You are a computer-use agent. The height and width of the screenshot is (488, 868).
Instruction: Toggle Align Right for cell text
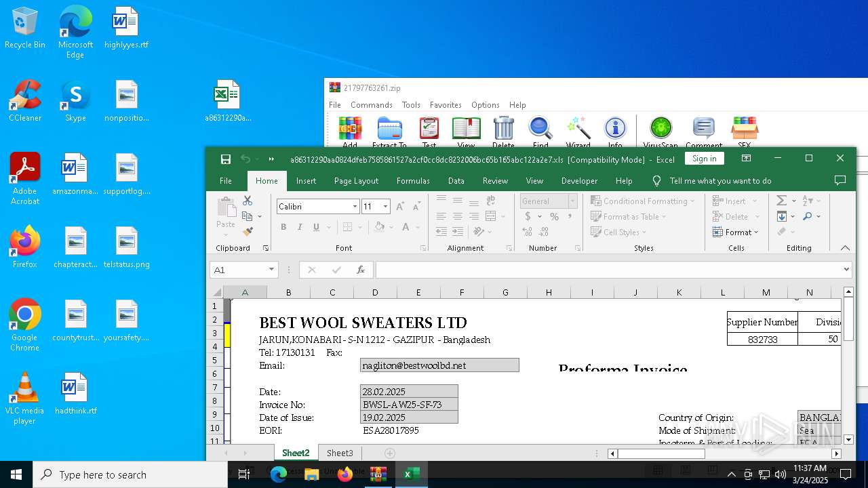coord(474,216)
